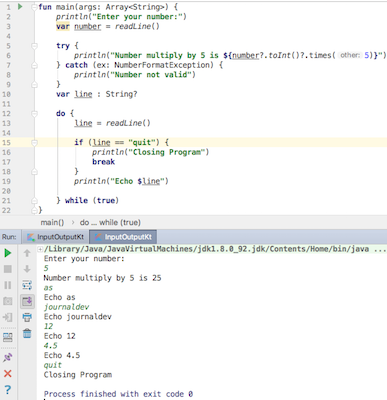The height and width of the screenshot is (400, 387).
Task: Click the toInt() call on line 6
Action: click(x=282, y=55)
